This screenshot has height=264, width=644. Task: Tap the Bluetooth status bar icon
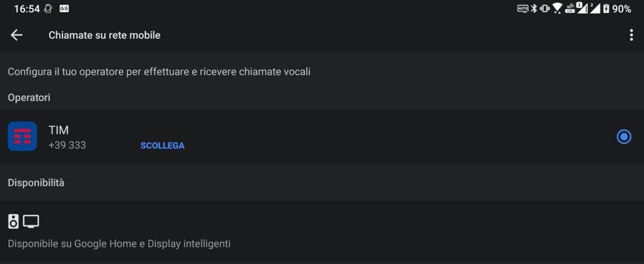point(534,8)
